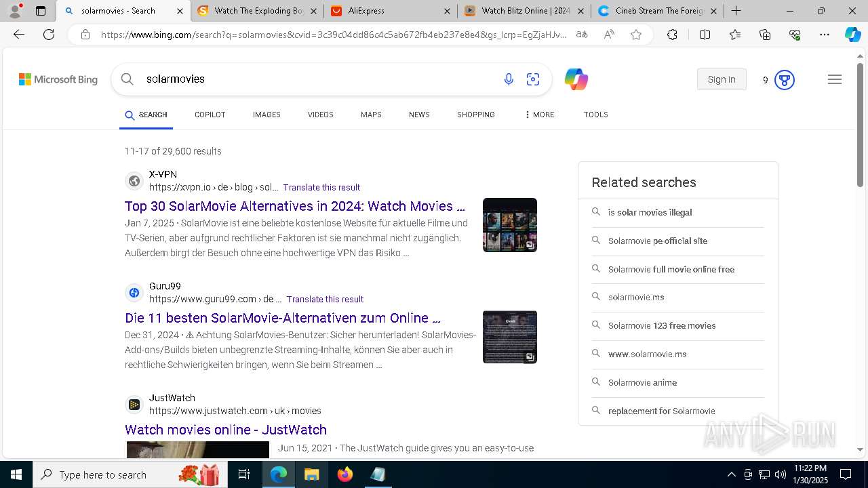Open the Collections icon
This screenshot has height=488, width=868.
pos(765,35)
